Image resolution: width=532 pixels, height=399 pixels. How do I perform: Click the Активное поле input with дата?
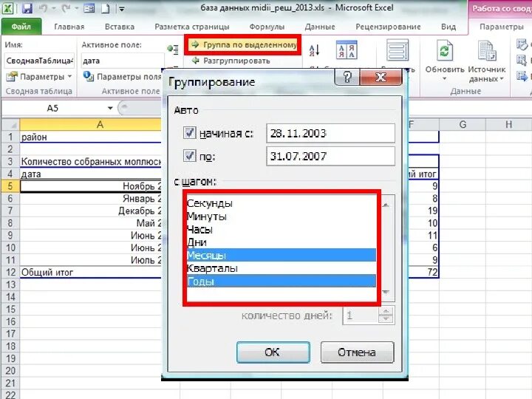point(123,61)
